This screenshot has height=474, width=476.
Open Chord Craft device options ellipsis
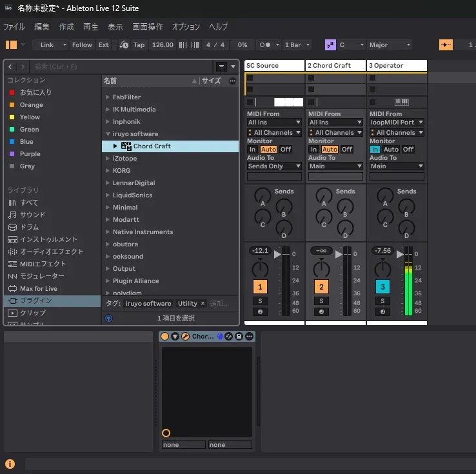tap(249, 336)
